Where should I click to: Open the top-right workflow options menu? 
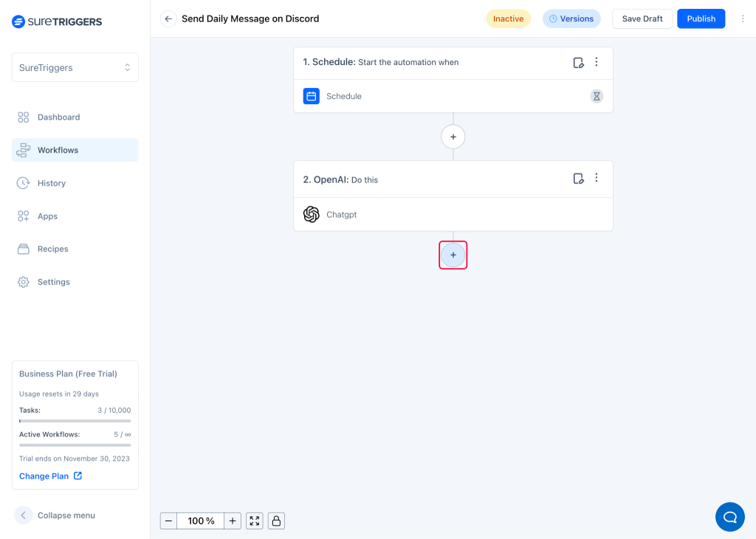pos(743,19)
